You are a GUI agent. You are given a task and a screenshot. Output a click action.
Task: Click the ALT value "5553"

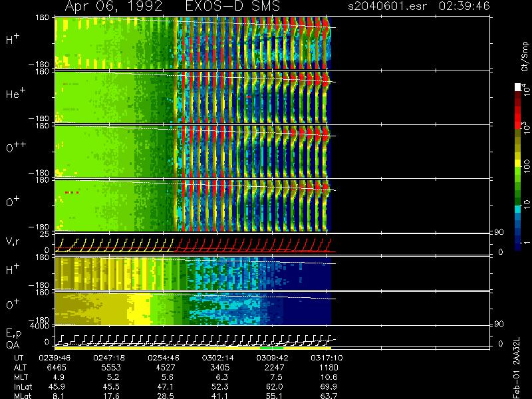(111, 368)
